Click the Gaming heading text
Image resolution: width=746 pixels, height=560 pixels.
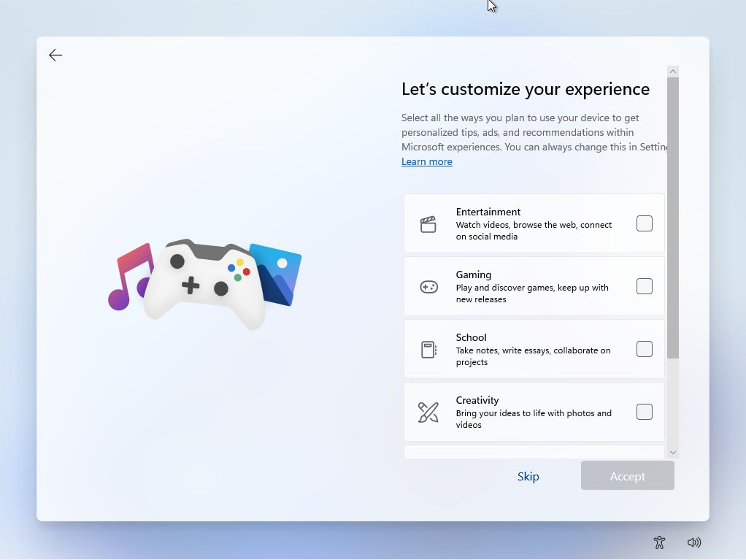tap(474, 275)
